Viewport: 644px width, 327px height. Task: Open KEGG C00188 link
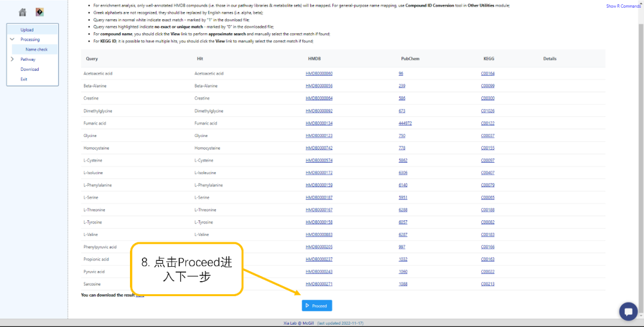point(488,210)
